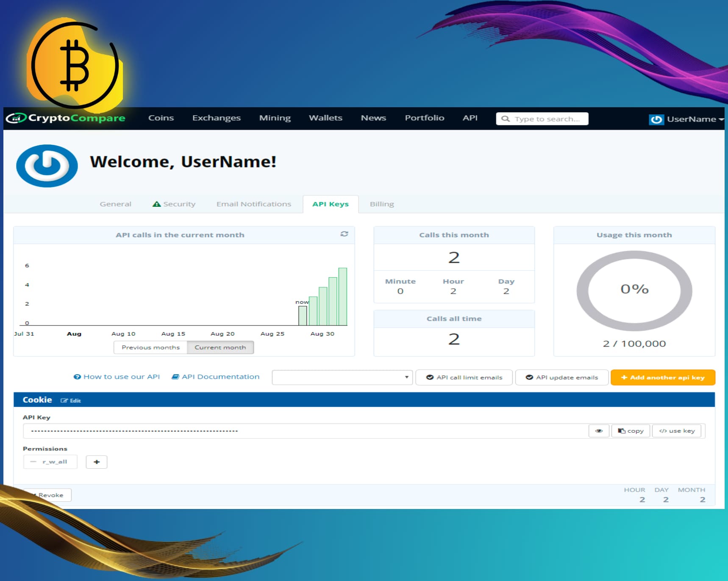Open the empty API key selector dropdown
728x581 pixels.
(342, 377)
